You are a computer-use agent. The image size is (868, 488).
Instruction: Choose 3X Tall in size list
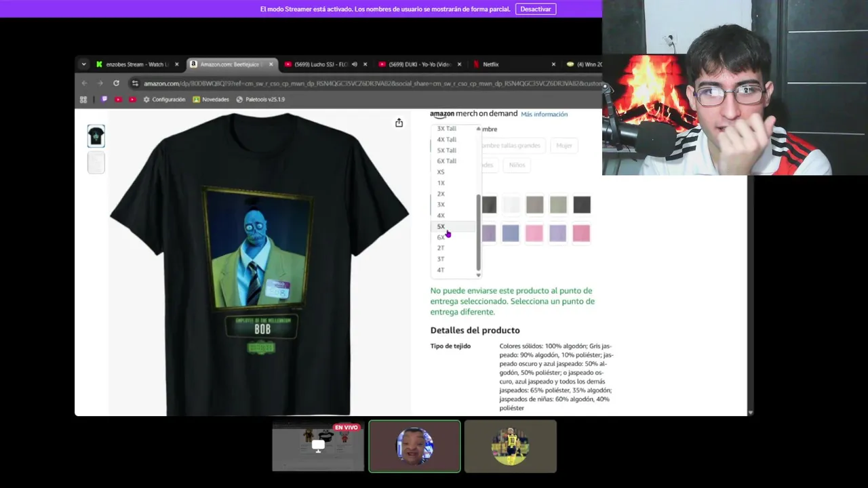(x=446, y=129)
